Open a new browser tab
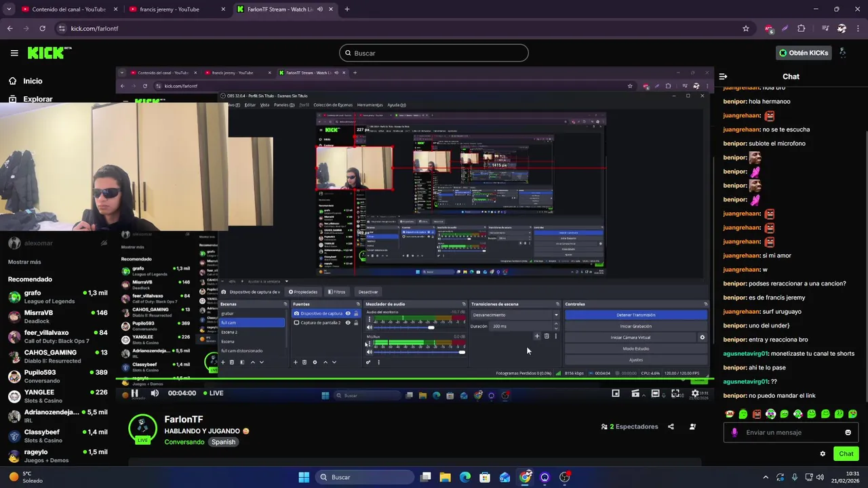 [x=347, y=9]
